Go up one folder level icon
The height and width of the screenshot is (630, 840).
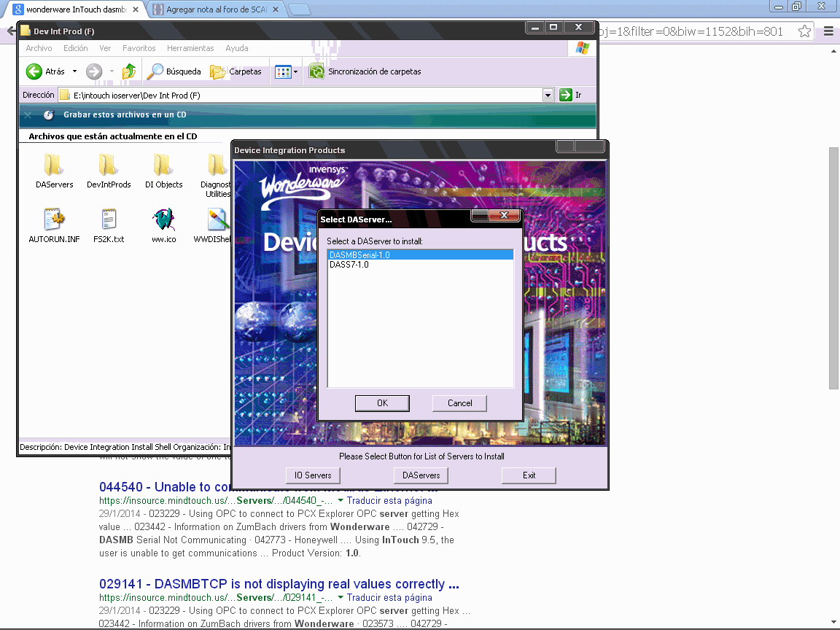[x=129, y=71]
